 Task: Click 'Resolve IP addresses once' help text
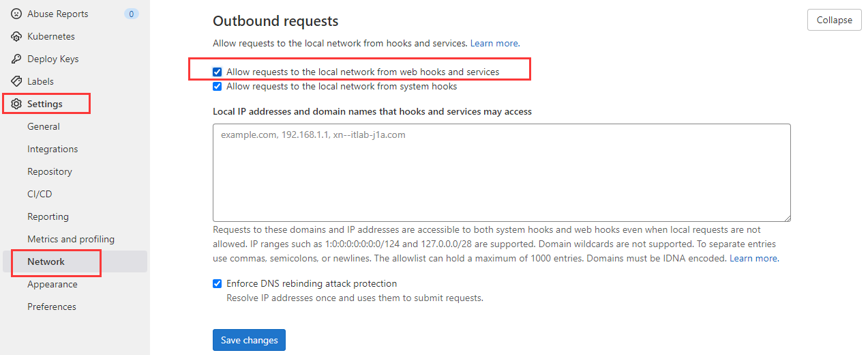355,298
